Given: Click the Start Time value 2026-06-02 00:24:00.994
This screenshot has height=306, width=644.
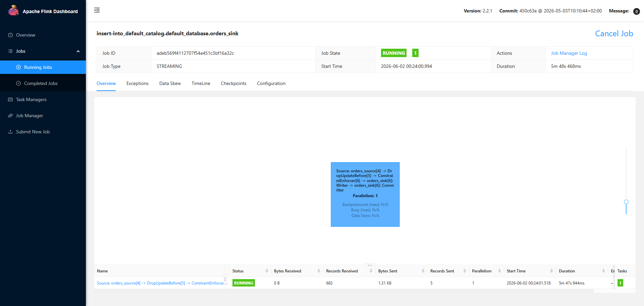Looking at the screenshot, I should pyautogui.click(x=406, y=66).
